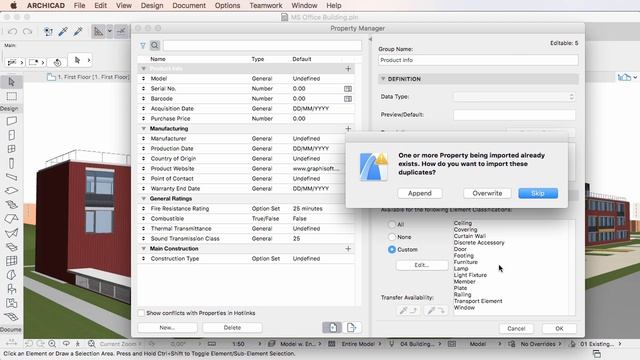The image size is (640, 360).
Task: Collapse the General Ratings property group
Action: click(144, 199)
